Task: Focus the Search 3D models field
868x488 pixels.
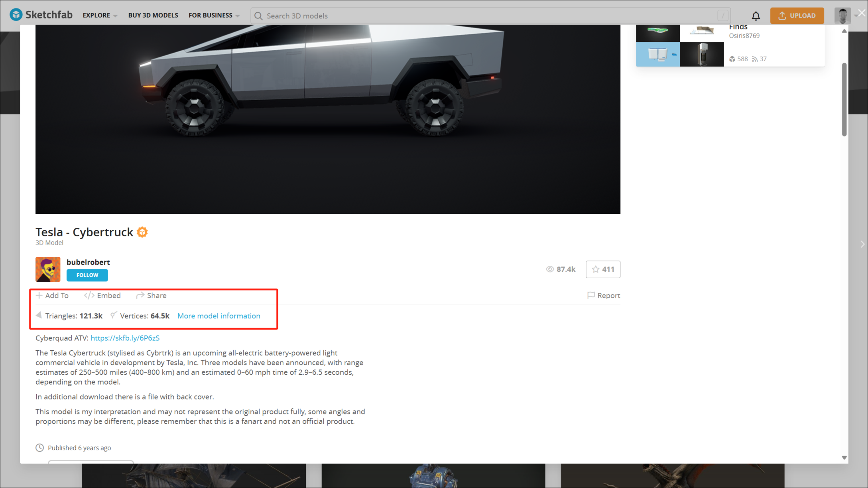Action: (490, 16)
